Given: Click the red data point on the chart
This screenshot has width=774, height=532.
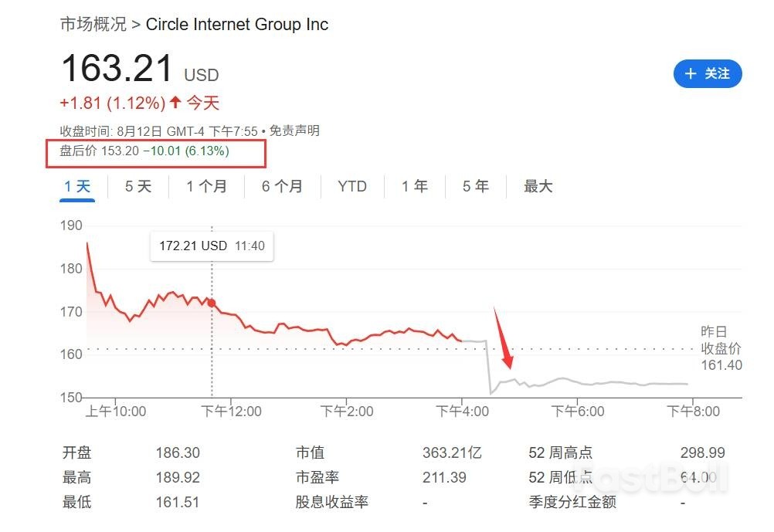Looking at the screenshot, I should click(211, 303).
